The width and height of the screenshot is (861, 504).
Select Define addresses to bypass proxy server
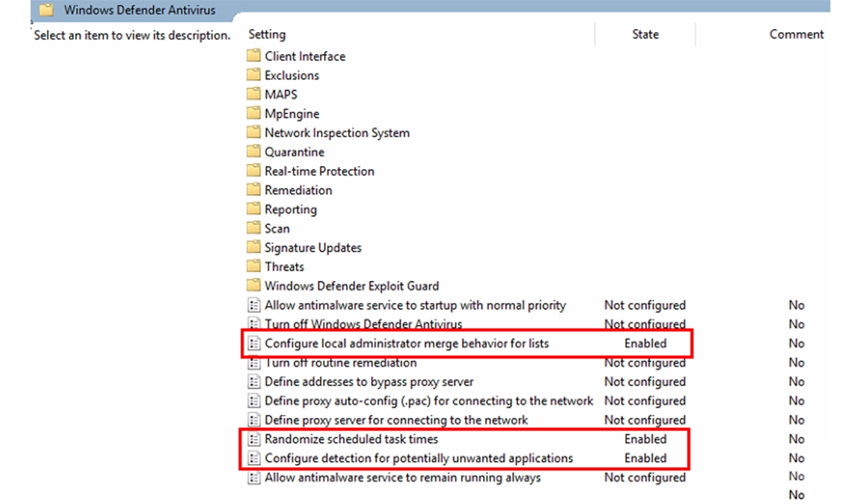point(360,382)
